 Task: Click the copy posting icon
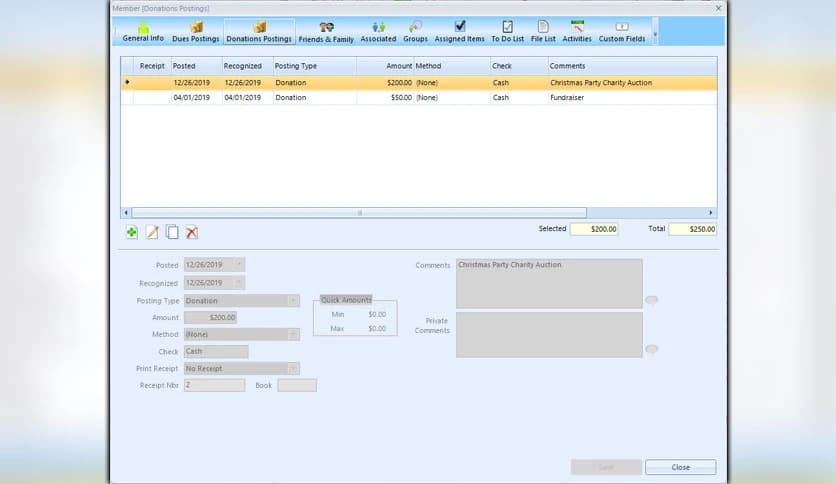point(172,232)
